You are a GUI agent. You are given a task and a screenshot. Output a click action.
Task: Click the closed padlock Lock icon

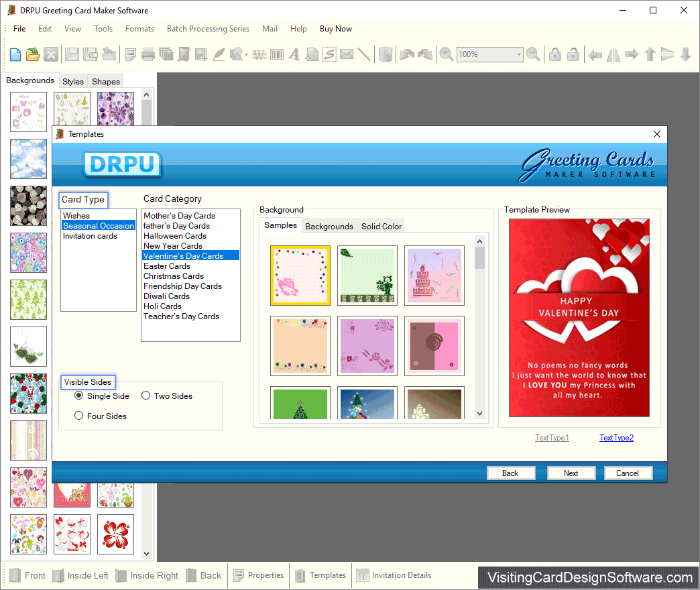pyautogui.click(x=555, y=54)
